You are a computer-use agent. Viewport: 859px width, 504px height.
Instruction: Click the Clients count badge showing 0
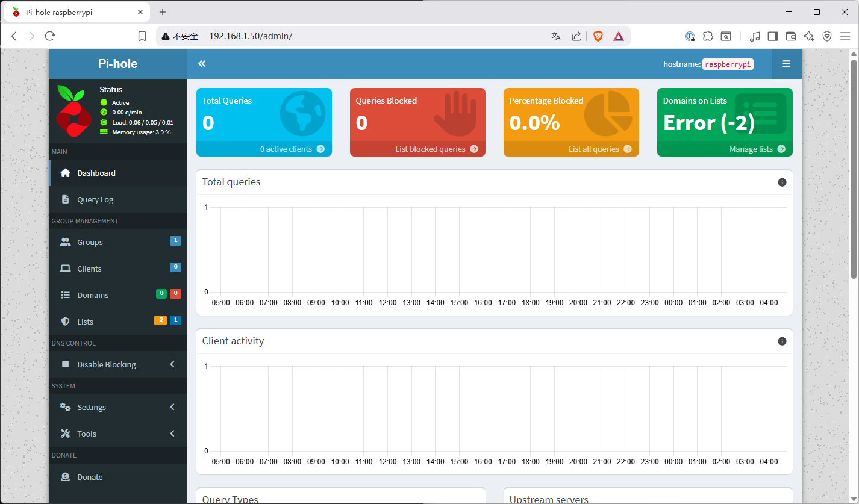(x=175, y=267)
